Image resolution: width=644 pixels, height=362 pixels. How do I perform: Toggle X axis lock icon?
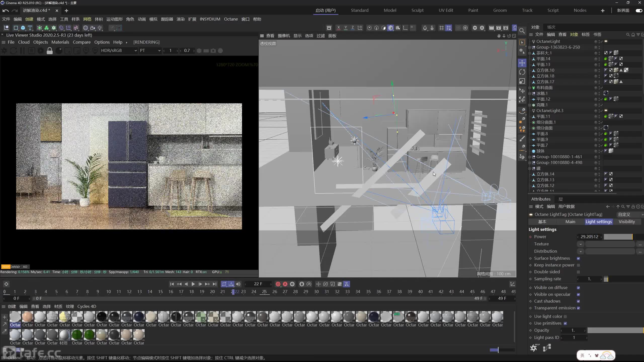point(339,28)
